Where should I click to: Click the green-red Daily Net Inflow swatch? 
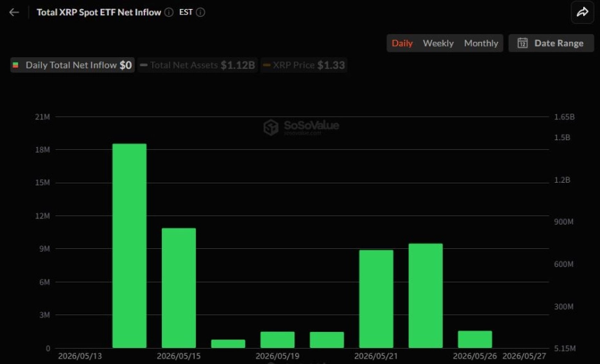click(x=15, y=65)
